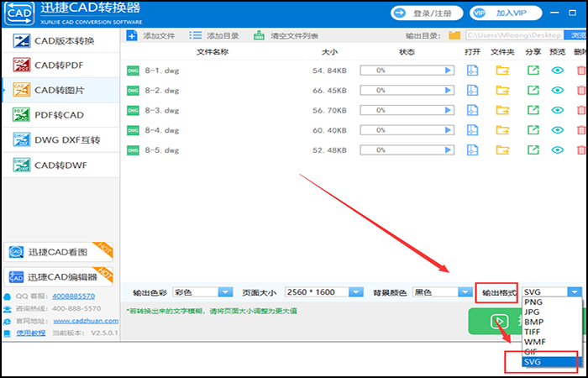Click the 加入VIP button

click(506, 13)
